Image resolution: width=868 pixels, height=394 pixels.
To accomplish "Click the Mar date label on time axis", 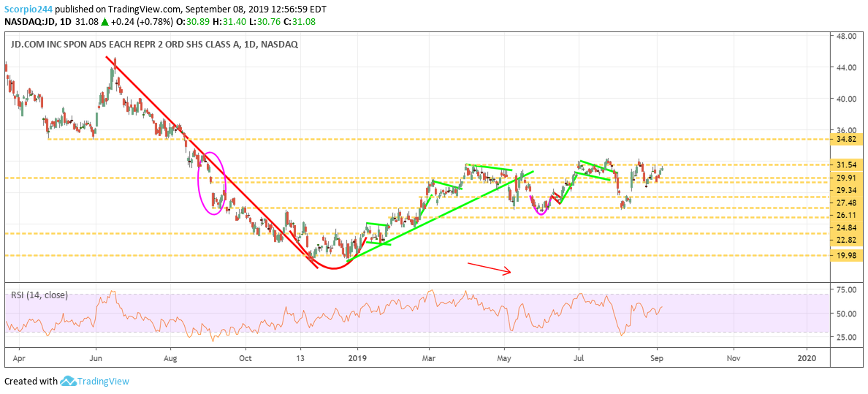I will coord(429,358).
